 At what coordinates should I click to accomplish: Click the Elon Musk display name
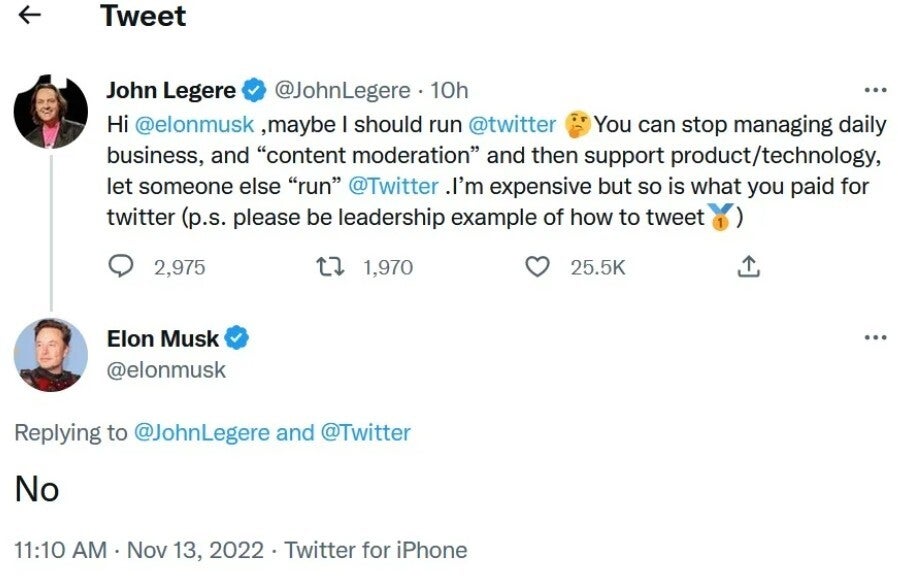[x=162, y=339]
